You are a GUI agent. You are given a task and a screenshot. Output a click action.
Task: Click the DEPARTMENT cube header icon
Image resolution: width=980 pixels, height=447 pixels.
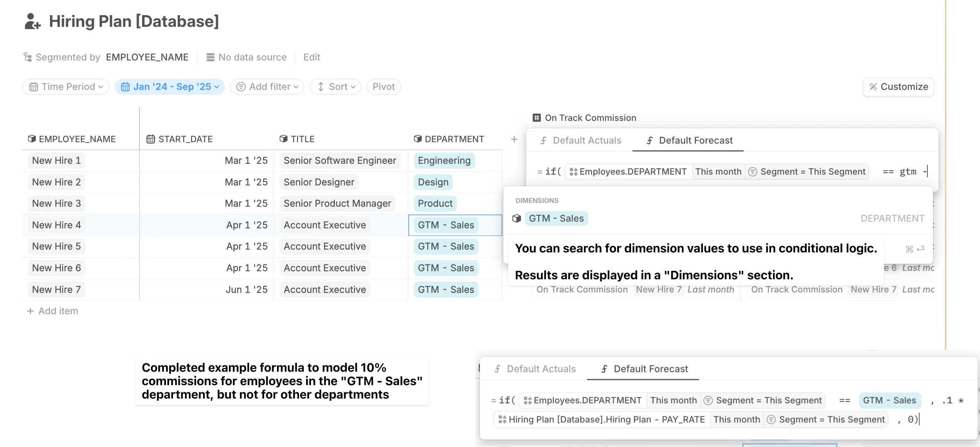417,139
